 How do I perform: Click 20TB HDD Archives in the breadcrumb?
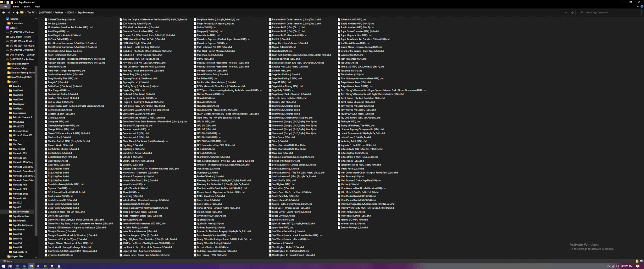click(x=51, y=13)
